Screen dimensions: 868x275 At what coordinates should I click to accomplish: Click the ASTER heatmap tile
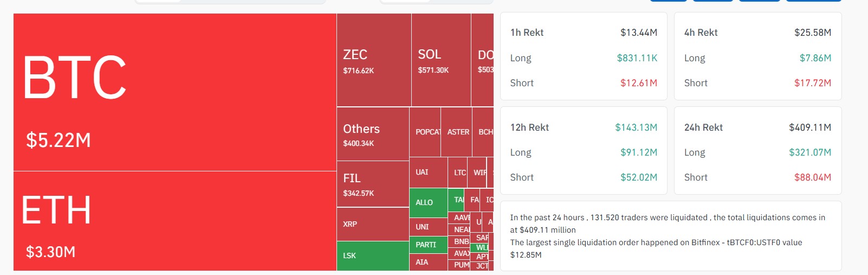coord(457,132)
